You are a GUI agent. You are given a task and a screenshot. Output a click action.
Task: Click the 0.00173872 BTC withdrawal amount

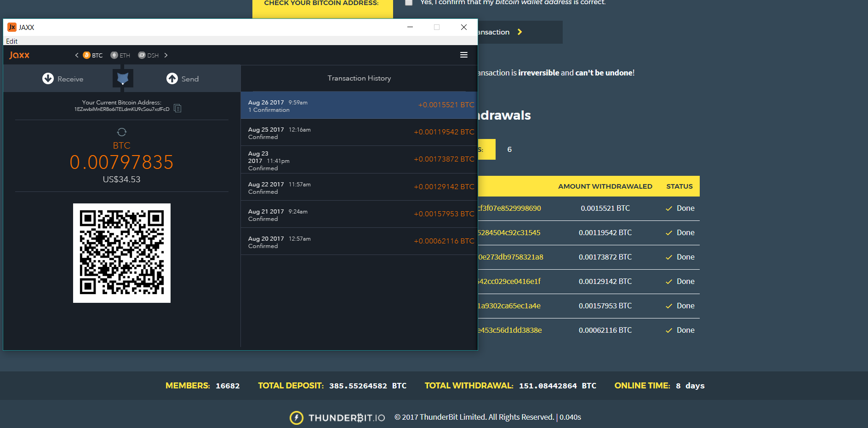(605, 257)
